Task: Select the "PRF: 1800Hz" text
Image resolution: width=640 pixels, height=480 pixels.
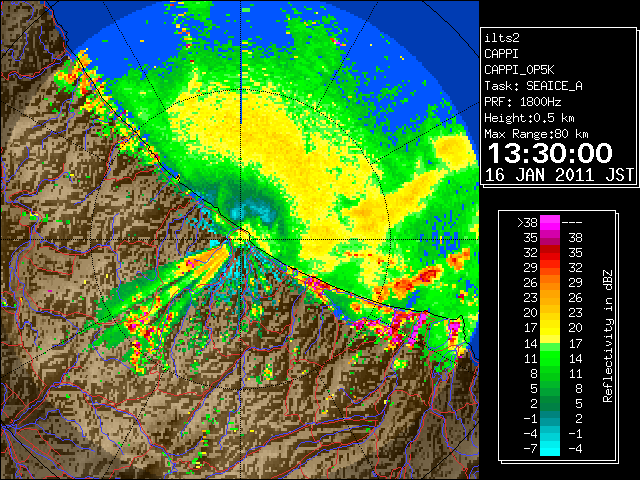Action: pyautogui.click(x=522, y=102)
